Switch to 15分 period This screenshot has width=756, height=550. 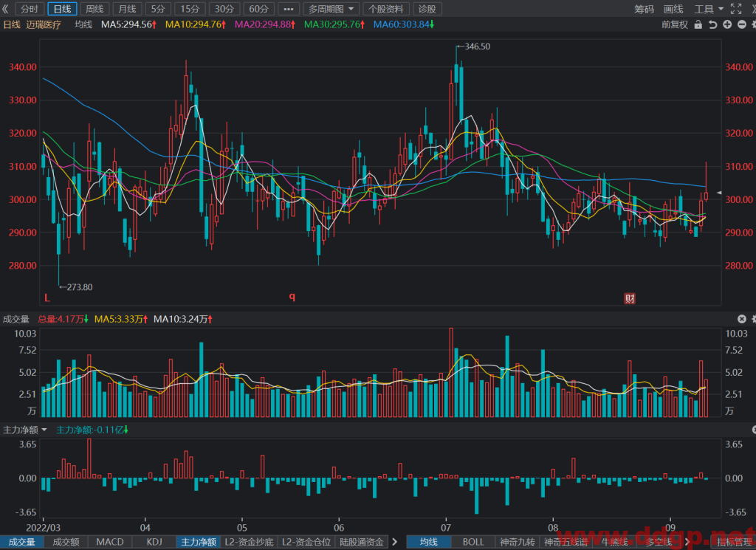190,9
